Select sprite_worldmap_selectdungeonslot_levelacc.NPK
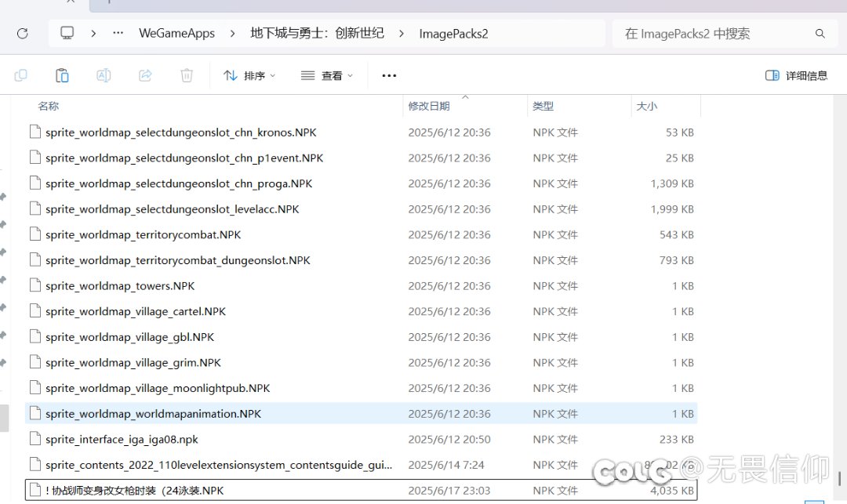 pyautogui.click(x=173, y=209)
